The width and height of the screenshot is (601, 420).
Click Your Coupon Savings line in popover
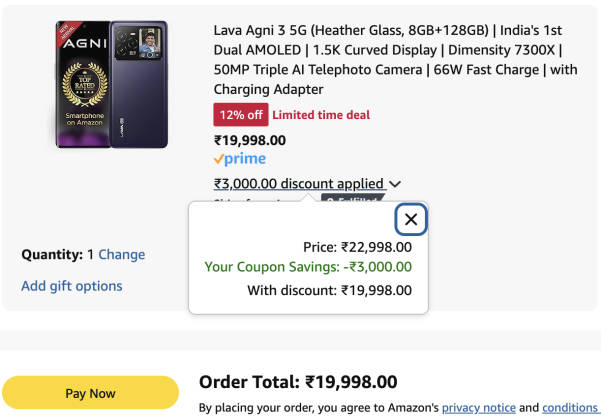click(x=308, y=267)
